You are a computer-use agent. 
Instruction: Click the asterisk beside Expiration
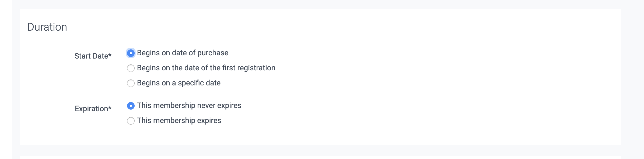click(110, 108)
